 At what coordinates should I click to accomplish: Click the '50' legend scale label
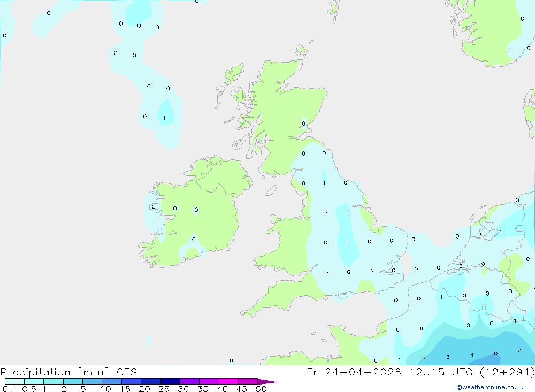[x=262, y=389]
